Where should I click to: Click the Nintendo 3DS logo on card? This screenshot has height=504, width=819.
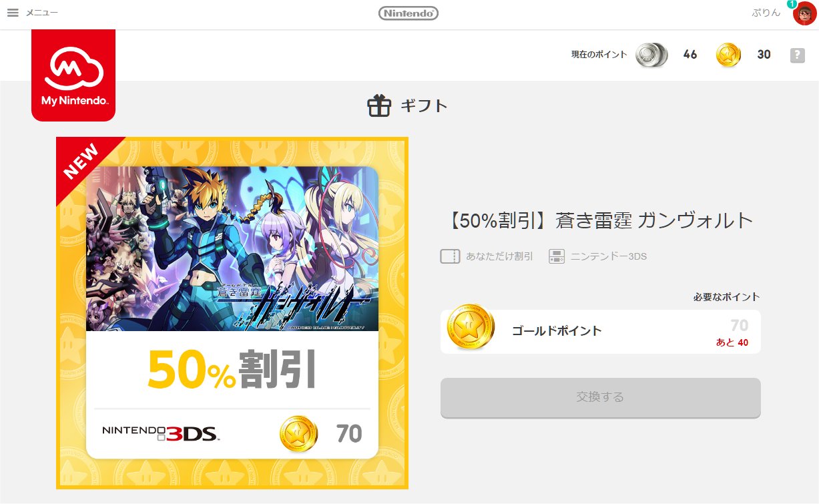(x=161, y=433)
